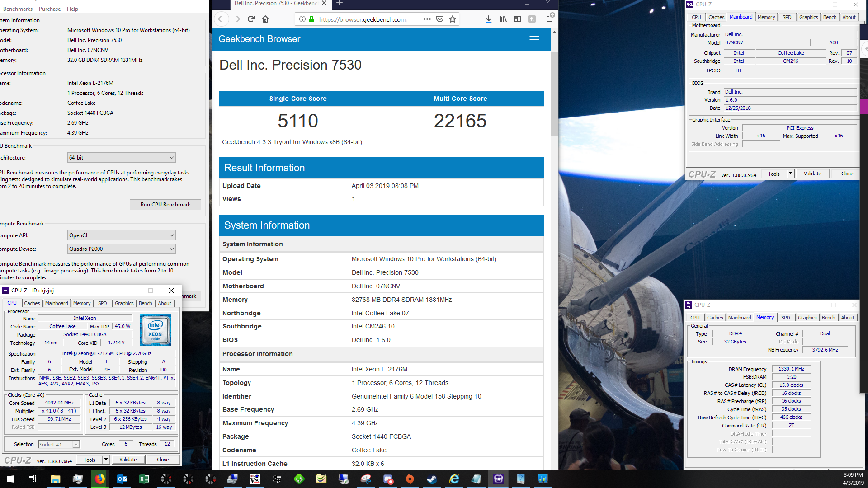Click the Core Speed value 4092.01 MHz
The width and height of the screenshot is (868, 488).
[x=59, y=403]
